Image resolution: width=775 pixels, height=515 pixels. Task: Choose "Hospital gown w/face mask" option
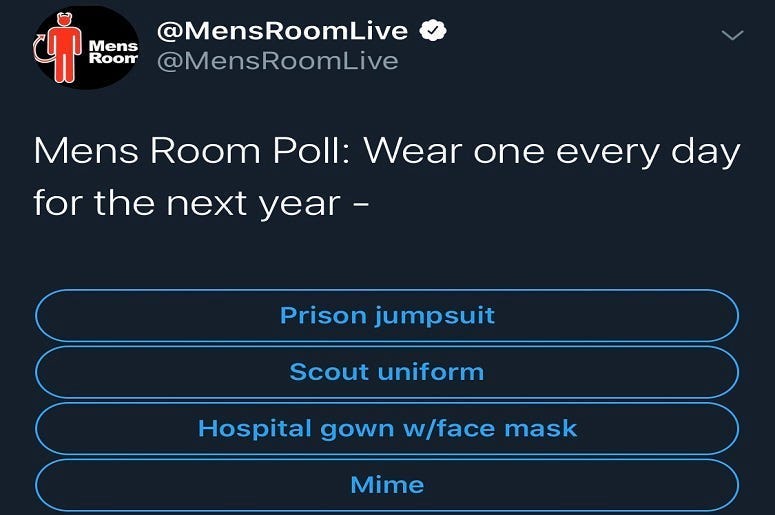pos(387,429)
